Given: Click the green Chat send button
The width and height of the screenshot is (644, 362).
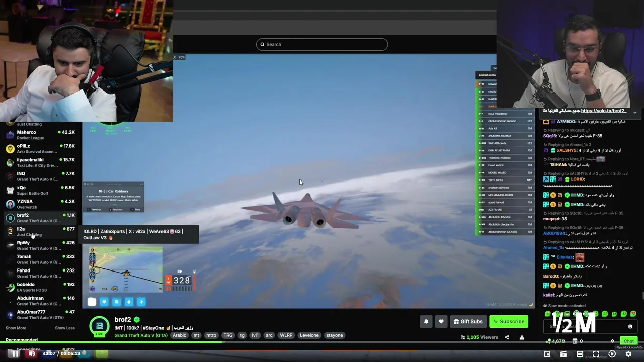Looking at the screenshot, I should [629, 341].
